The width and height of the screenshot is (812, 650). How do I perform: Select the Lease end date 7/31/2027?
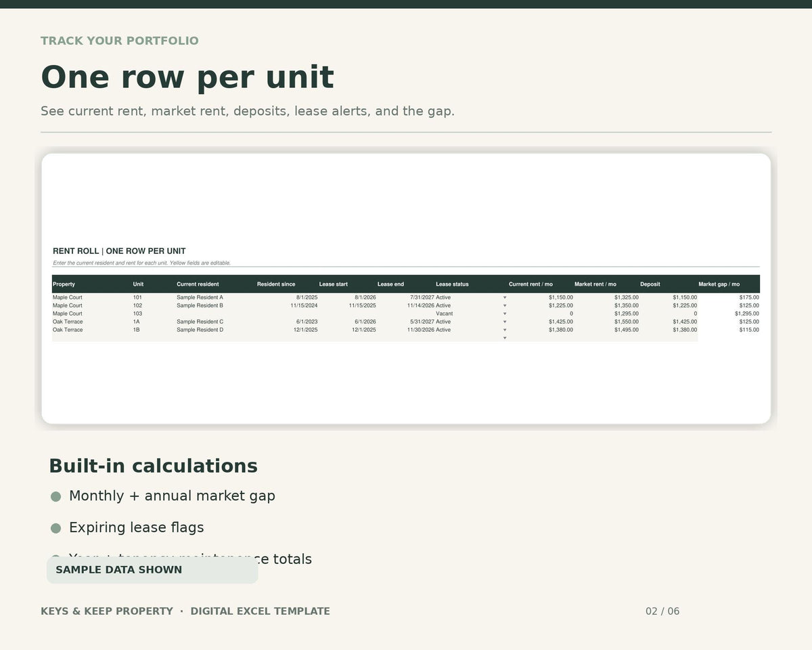(x=422, y=297)
